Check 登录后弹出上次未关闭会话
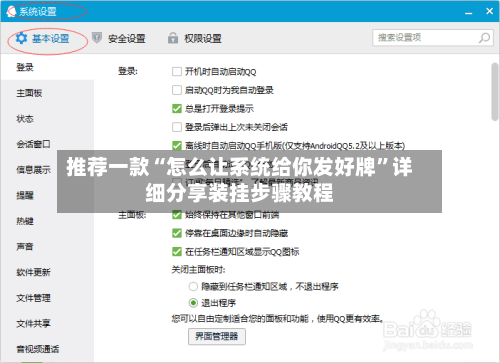Screen dimensions: 500x363 point(177,127)
